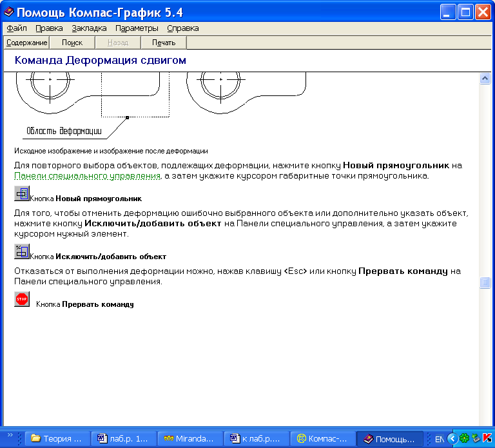Maximize the help window
The height and width of the screenshot is (448, 495).
coord(465,12)
